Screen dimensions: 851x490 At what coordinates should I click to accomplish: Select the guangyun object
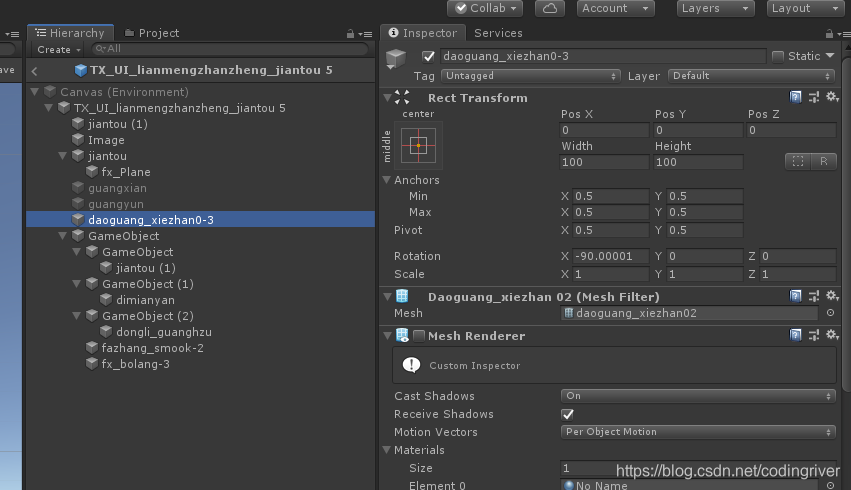[x=116, y=204]
